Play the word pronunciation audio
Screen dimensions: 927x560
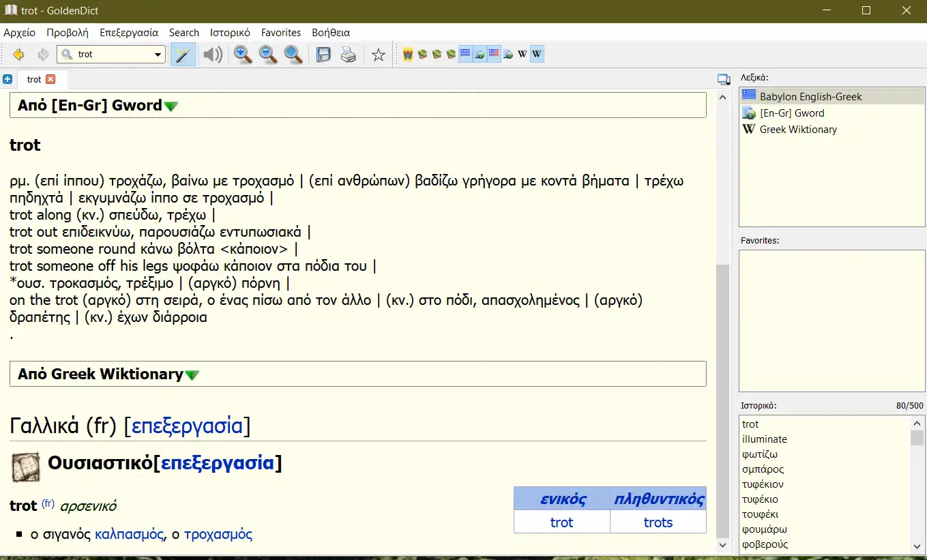[x=213, y=55]
